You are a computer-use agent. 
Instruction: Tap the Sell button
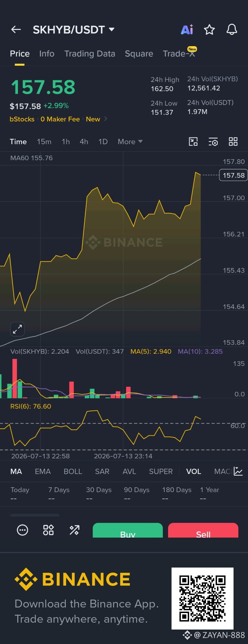tap(203, 530)
